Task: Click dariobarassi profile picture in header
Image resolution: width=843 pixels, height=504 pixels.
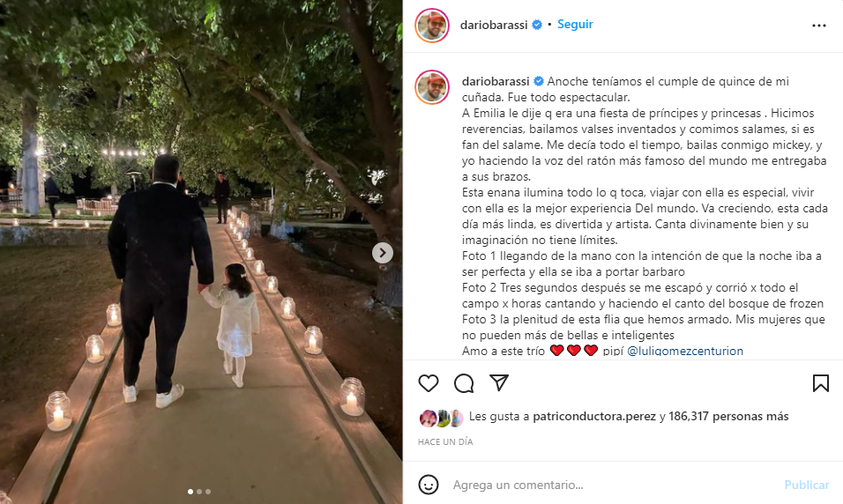Action: point(432,26)
